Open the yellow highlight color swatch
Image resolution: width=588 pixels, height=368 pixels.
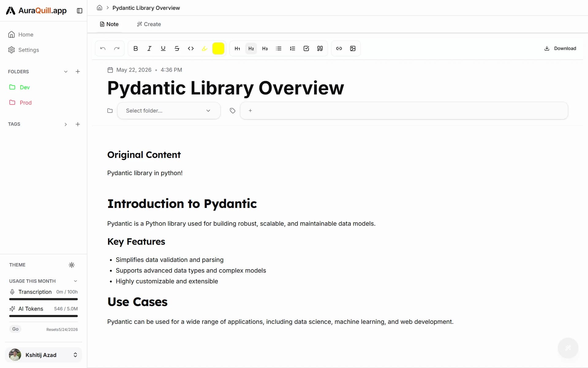pyautogui.click(x=218, y=48)
